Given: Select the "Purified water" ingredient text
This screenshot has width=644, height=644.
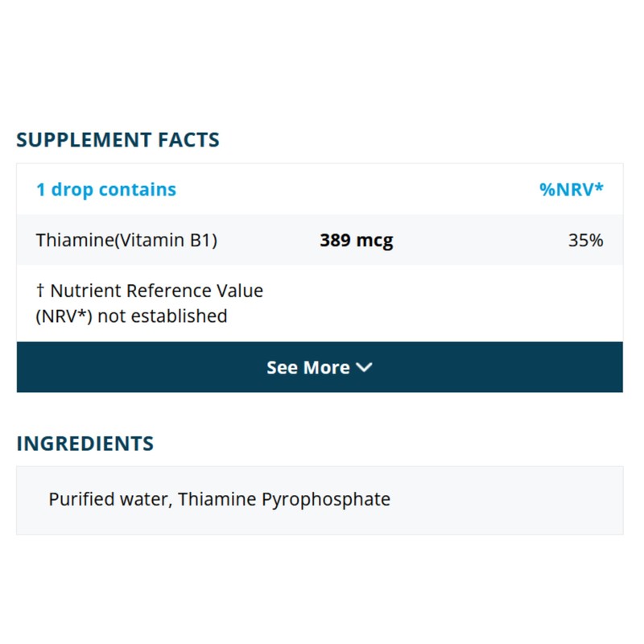Looking at the screenshot, I should (107, 499).
